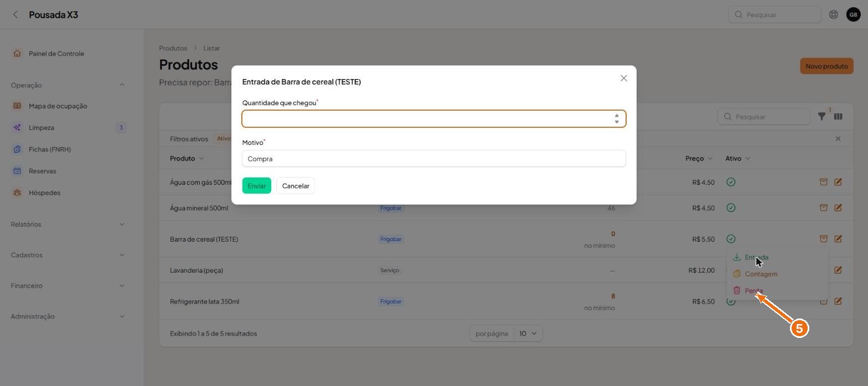Click the Serviço tag on Lavanderia row

click(x=390, y=270)
